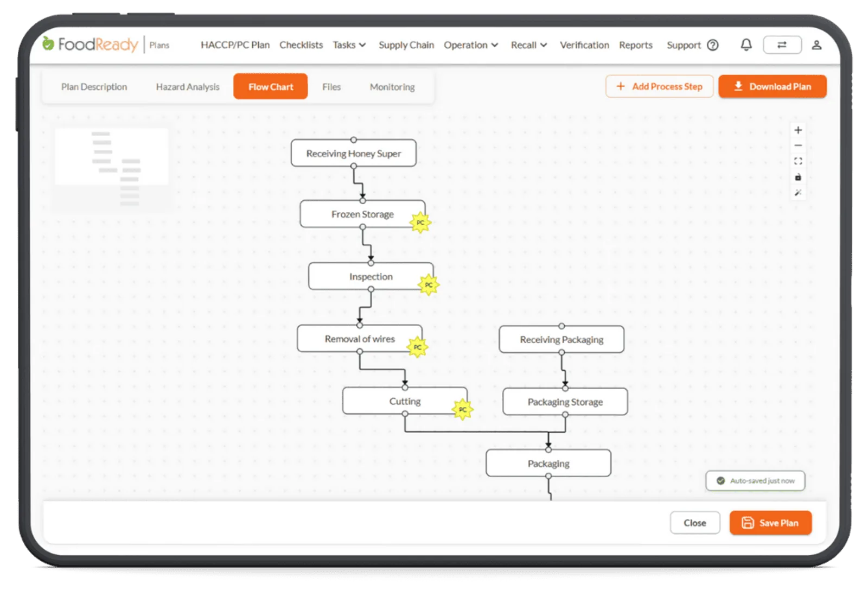This screenshot has width=868, height=596.
Task: Select the Receiving Honey Super node
Action: [354, 154]
